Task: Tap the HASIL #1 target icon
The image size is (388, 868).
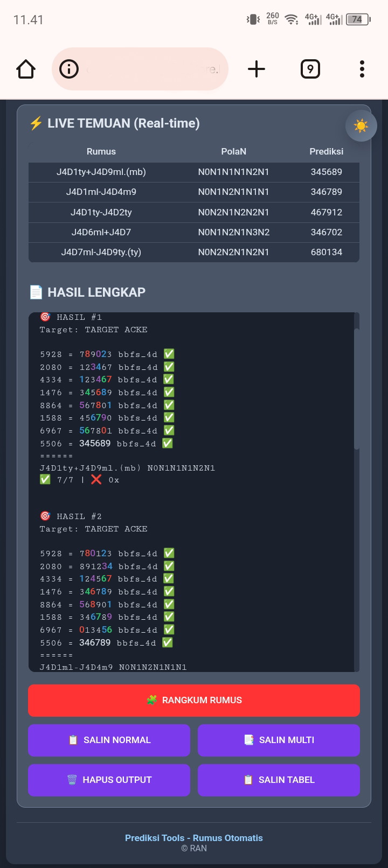Action: pos(45,317)
